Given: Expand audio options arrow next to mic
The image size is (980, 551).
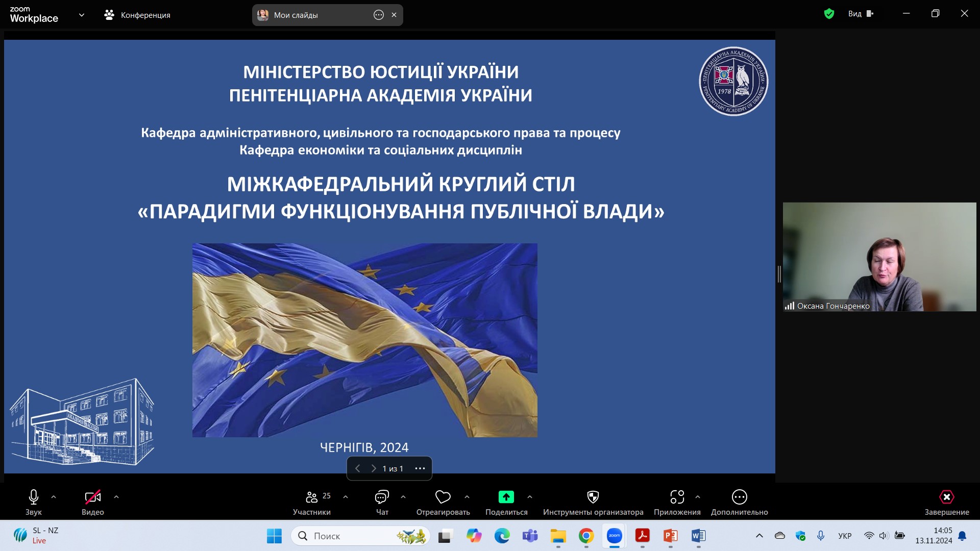Looking at the screenshot, I should (x=54, y=496).
